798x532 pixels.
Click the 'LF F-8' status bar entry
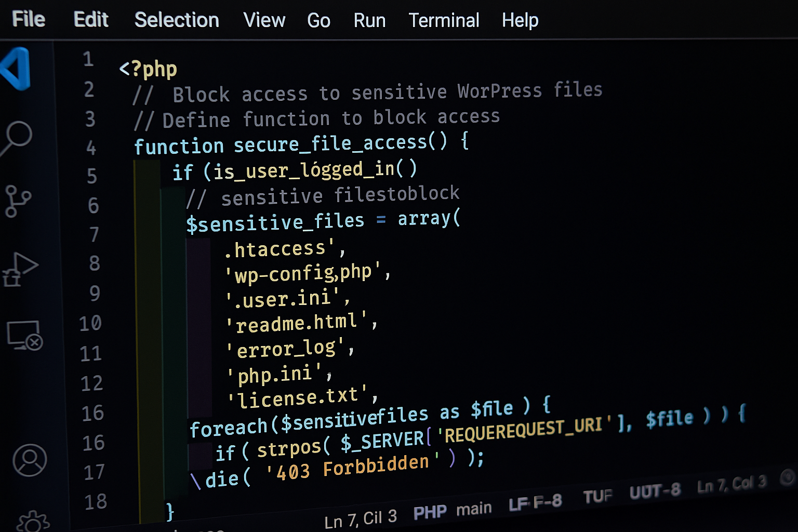(x=535, y=502)
